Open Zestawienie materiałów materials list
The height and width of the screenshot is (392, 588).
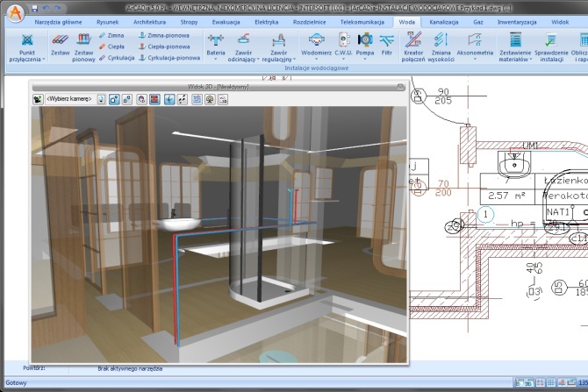(515, 47)
